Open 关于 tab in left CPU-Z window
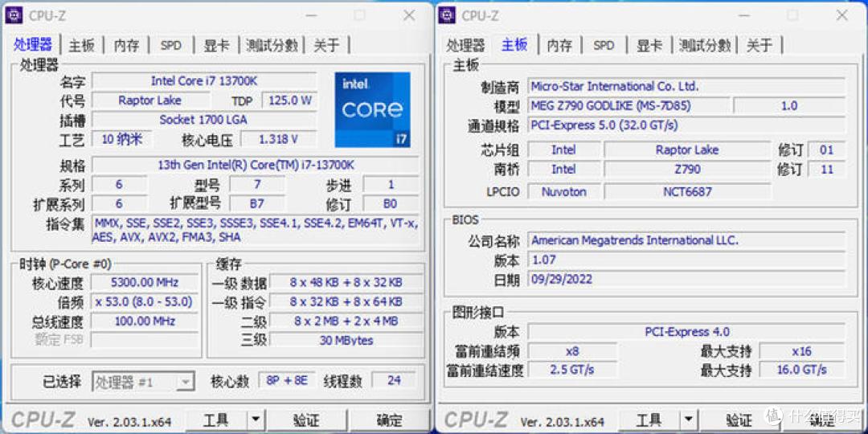 tap(326, 45)
